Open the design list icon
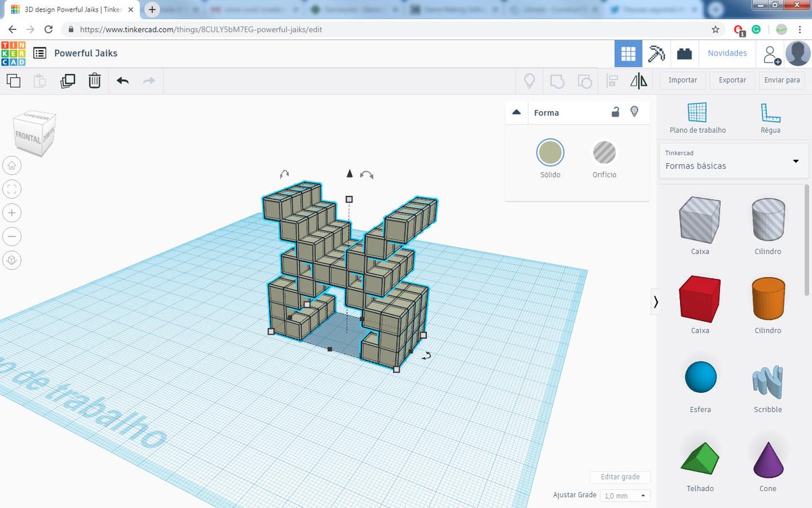 click(x=40, y=54)
